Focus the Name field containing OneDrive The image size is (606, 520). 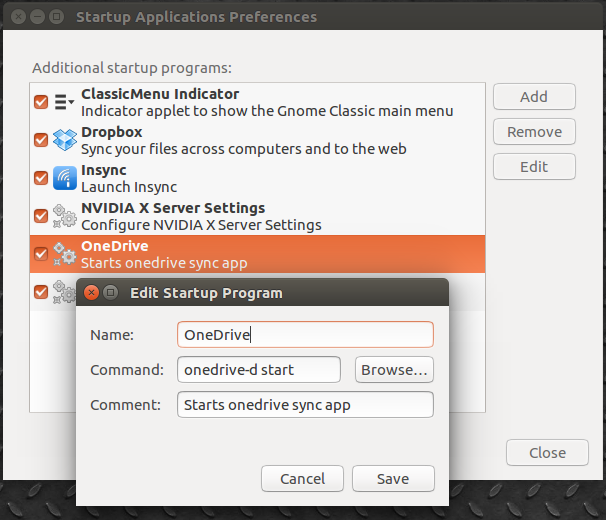305,334
